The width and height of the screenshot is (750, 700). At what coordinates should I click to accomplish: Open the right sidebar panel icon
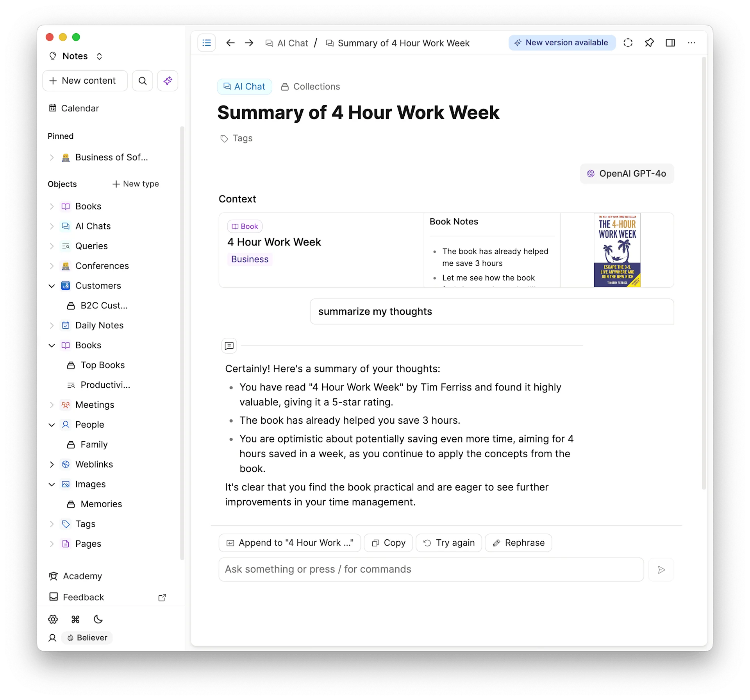point(670,43)
